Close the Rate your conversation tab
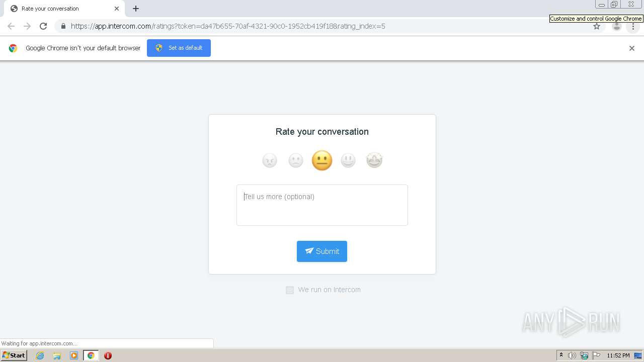Image resolution: width=644 pixels, height=362 pixels. point(117,9)
